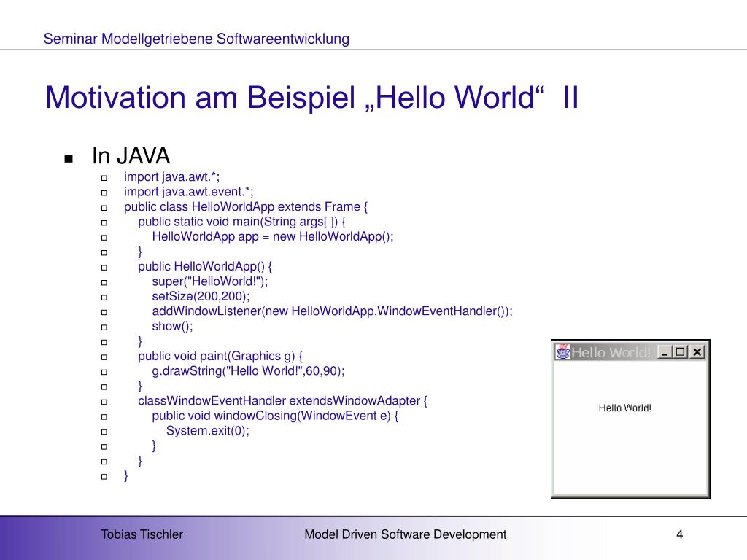The image size is (747, 560).
Task: Select 'g.drawString("Hello World!",60,90);' line
Action: click(248, 371)
